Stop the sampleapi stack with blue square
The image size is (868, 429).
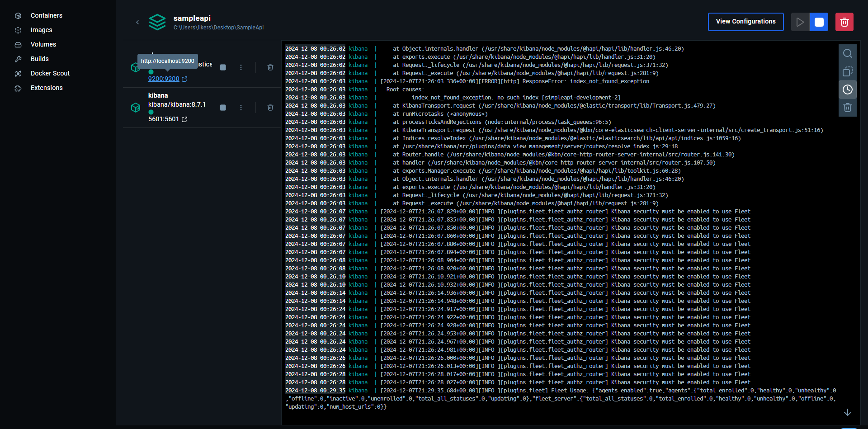(x=819, y=22)
